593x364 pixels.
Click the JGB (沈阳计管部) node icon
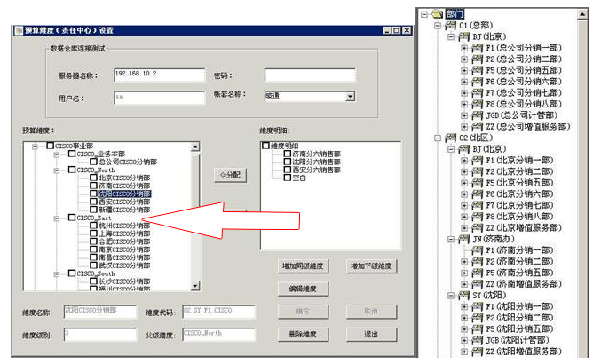pyautogui.click(x=478, y=340)
